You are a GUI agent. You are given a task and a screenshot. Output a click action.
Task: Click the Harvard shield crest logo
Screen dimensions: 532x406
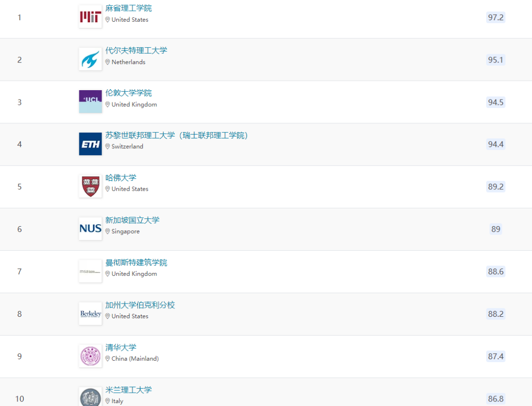click(x=90, y=186)
